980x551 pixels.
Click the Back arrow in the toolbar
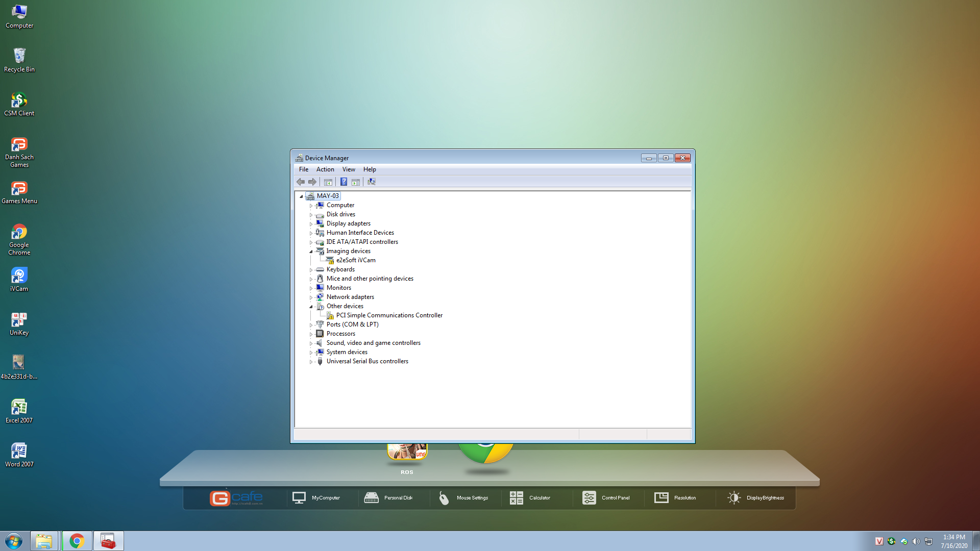(301, 182)
